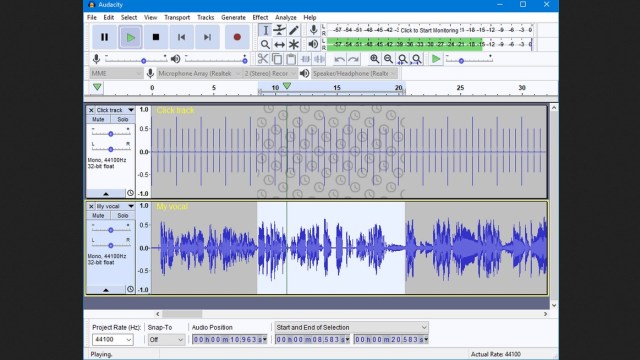Mute the Click track
The width and height of the screenshot is (640, 360).
pyautogui.click(x=98, y=120)
